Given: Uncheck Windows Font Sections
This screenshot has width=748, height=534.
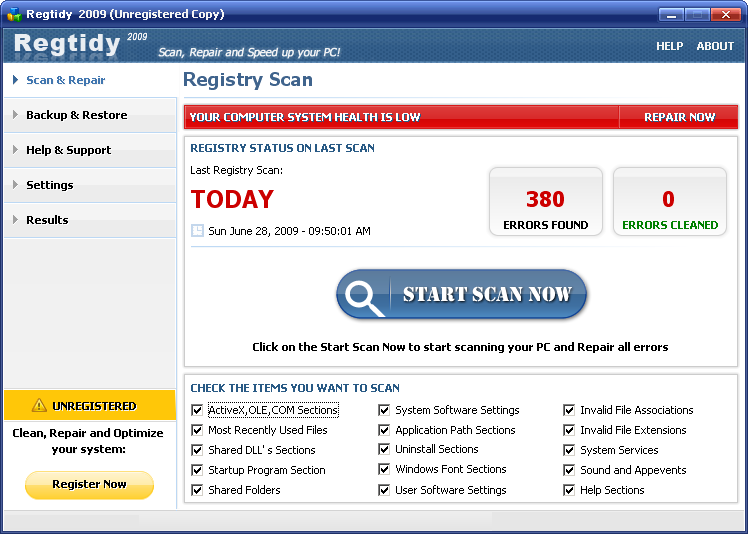Looking at the screenshot, I should click(x=384, y=469).
